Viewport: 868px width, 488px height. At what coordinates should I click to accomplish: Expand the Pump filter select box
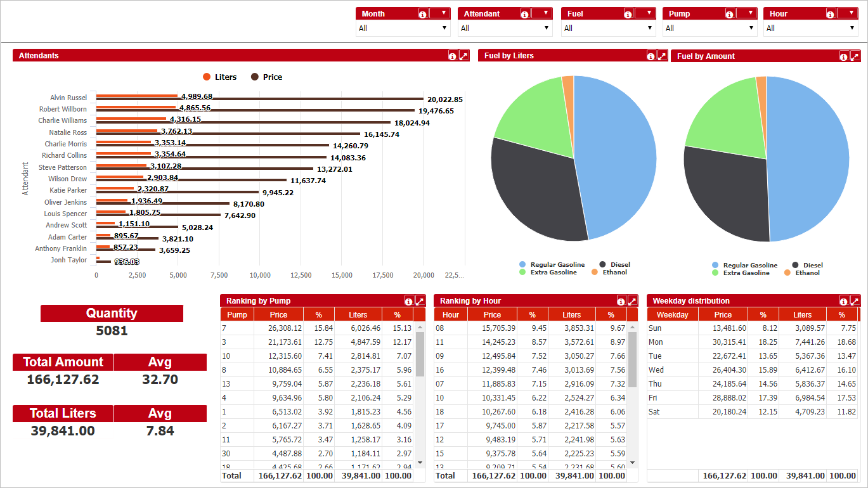709,28
